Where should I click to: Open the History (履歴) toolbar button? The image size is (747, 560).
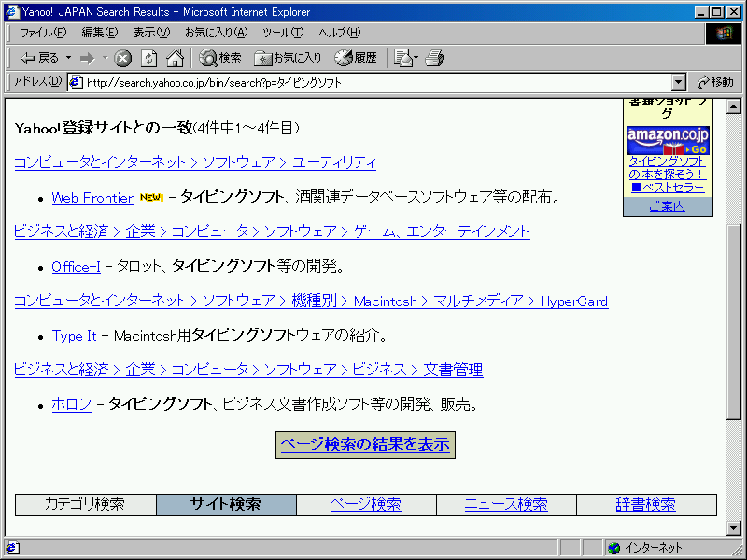pos(356,58)
